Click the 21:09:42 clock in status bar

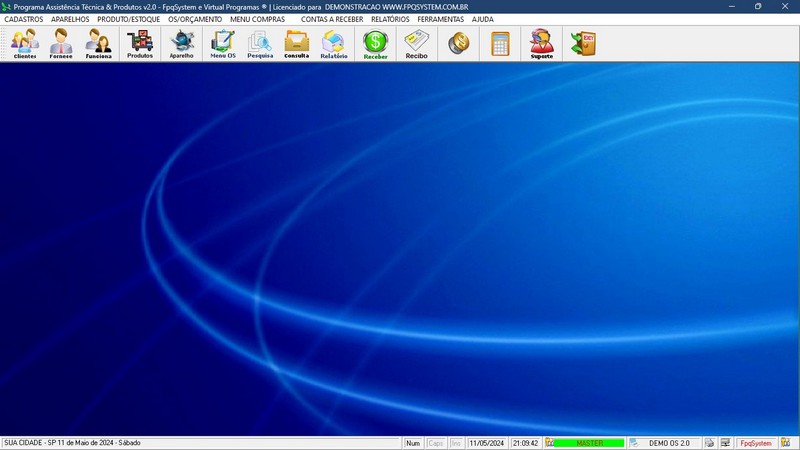click(526, 443)
